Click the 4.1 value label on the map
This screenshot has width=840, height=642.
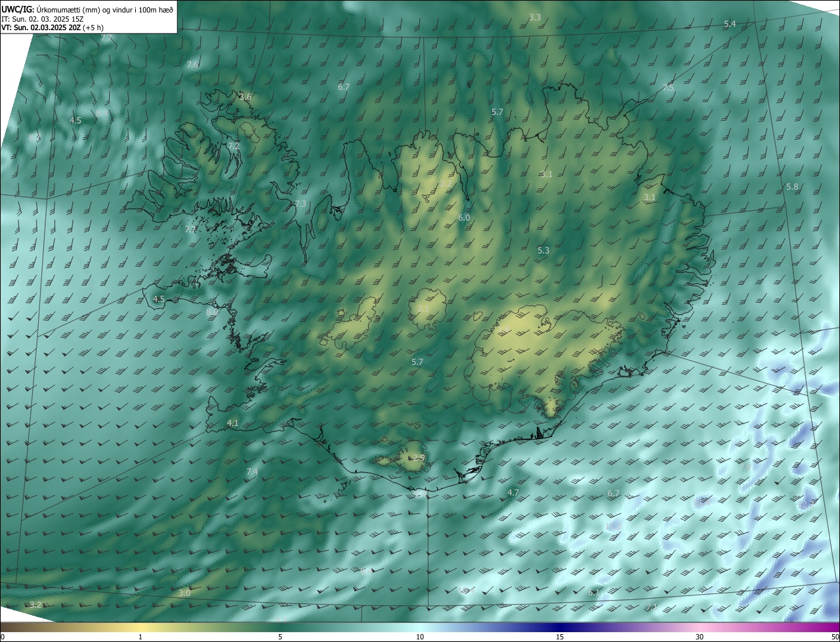(x=232, y=423)
